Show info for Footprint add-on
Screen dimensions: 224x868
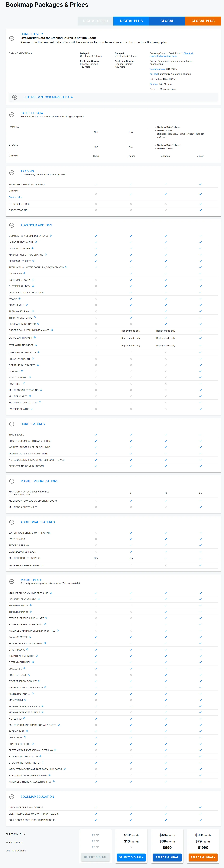(24, 383)
